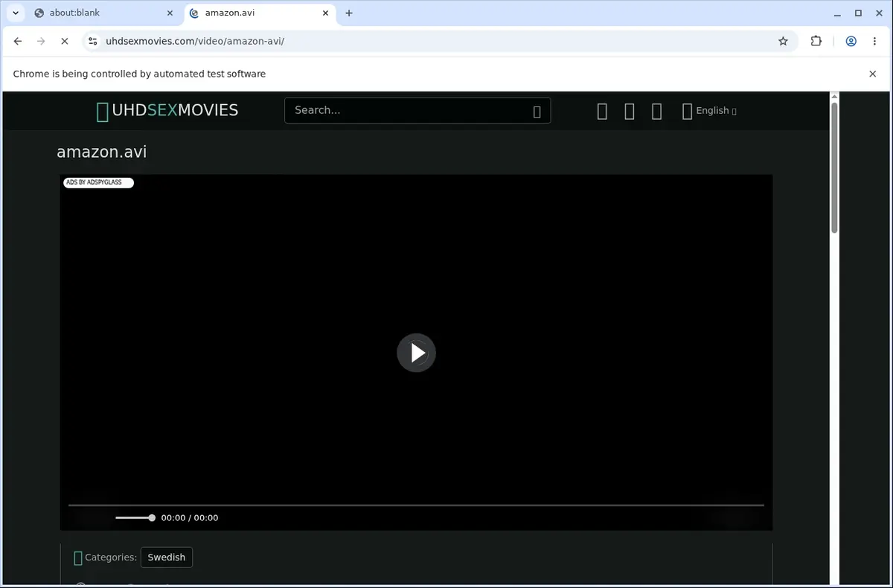Stop loading the page with the X button
Image resolution: width=893 pixels, height=588 pixels.
pos(64,41)
